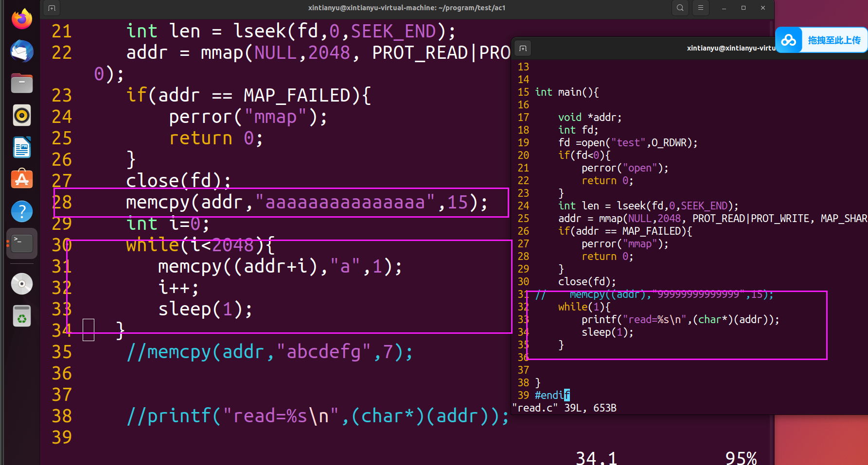This screenshot has height=465, width=868.
Task: Open LibreOffice Writer from the dock
Action: pos(21,147)
